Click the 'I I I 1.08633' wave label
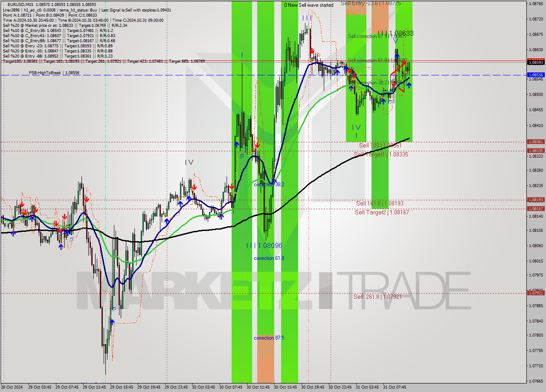 coord(395,33)
